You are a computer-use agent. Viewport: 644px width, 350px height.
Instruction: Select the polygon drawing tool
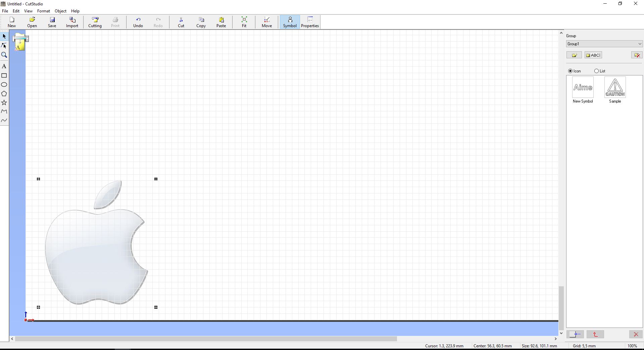pyautogui.click(x=4, y=94)
